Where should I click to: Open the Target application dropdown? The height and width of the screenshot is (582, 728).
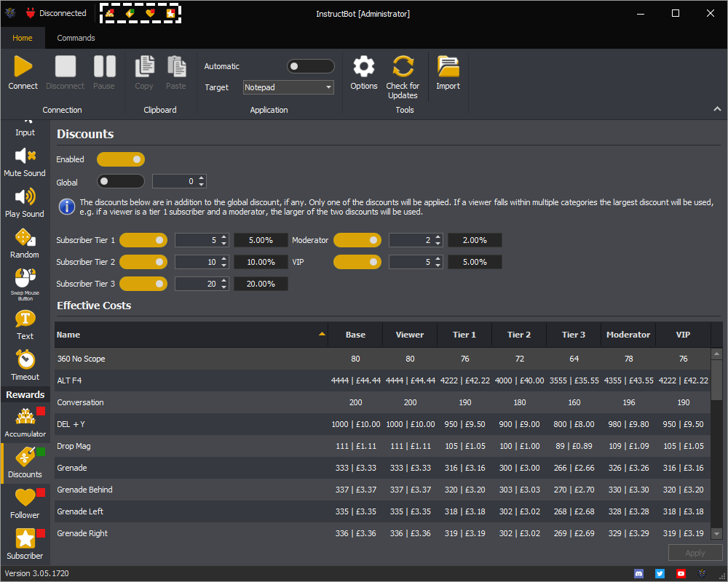(x=288, y=87)
